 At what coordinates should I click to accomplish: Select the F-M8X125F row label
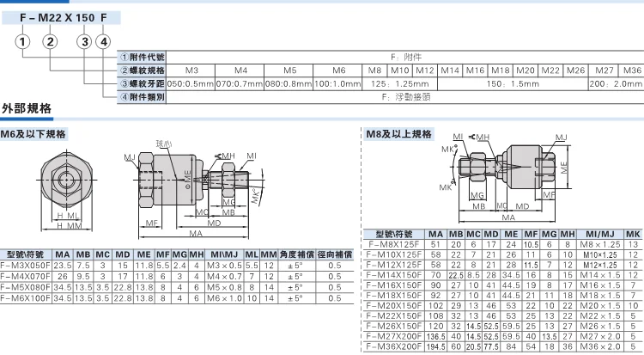point(393,244)
